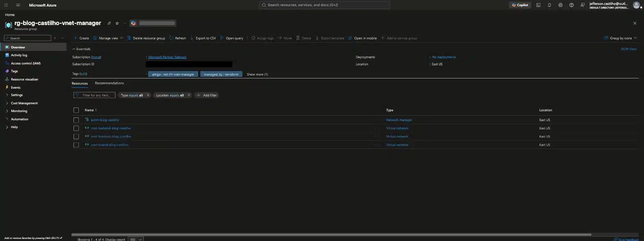The image size is (644, 241).
Task: Open portal settings gear icon
Action: tap(560, 5)
